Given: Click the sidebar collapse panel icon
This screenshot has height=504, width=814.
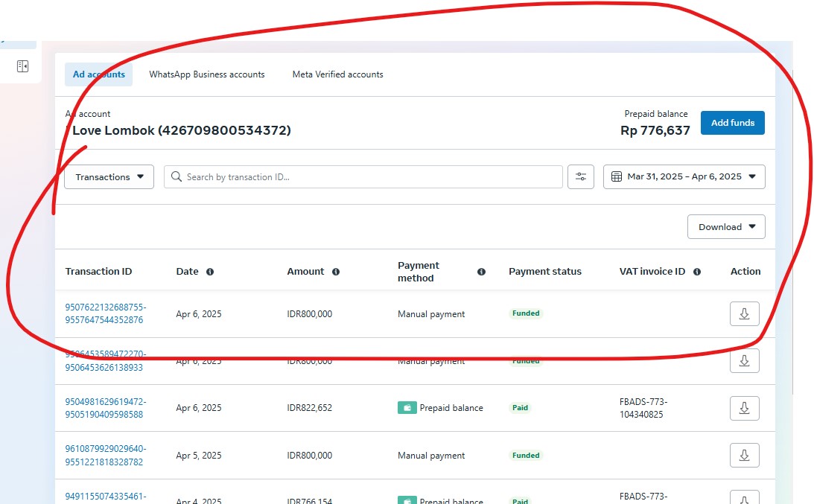Looking at the screenshot, I should coord(22,67).
